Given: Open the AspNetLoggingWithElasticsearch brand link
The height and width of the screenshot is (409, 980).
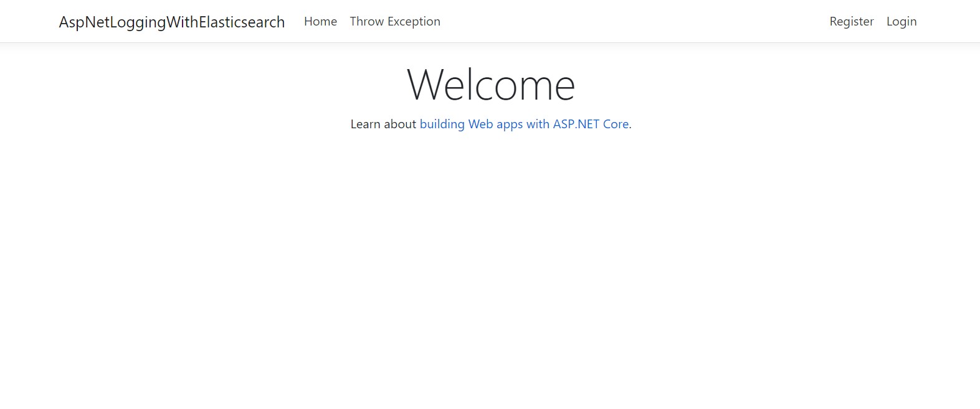Looking at the screenshot, I should (x=172, y=22).
